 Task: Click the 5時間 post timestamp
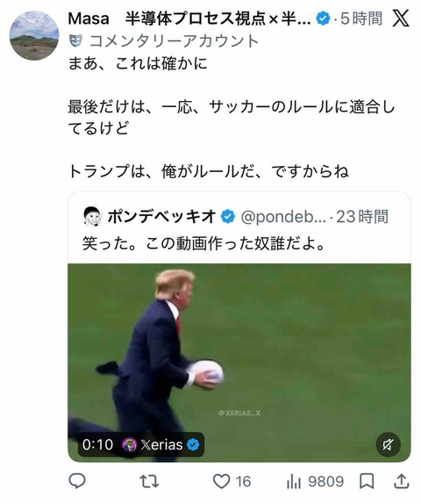361,18
